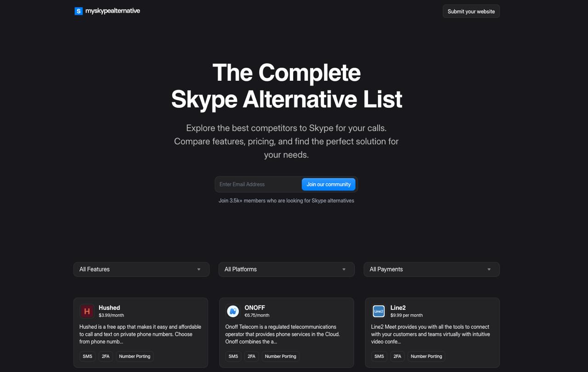The image size is (588, 372).
Task: Open the All Platforms dropdown
Action: point(287,270)
